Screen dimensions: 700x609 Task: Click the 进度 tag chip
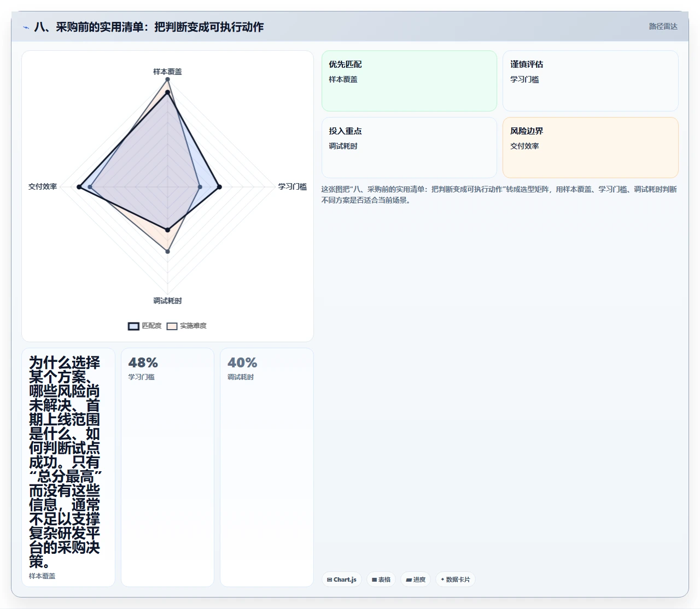416,579
